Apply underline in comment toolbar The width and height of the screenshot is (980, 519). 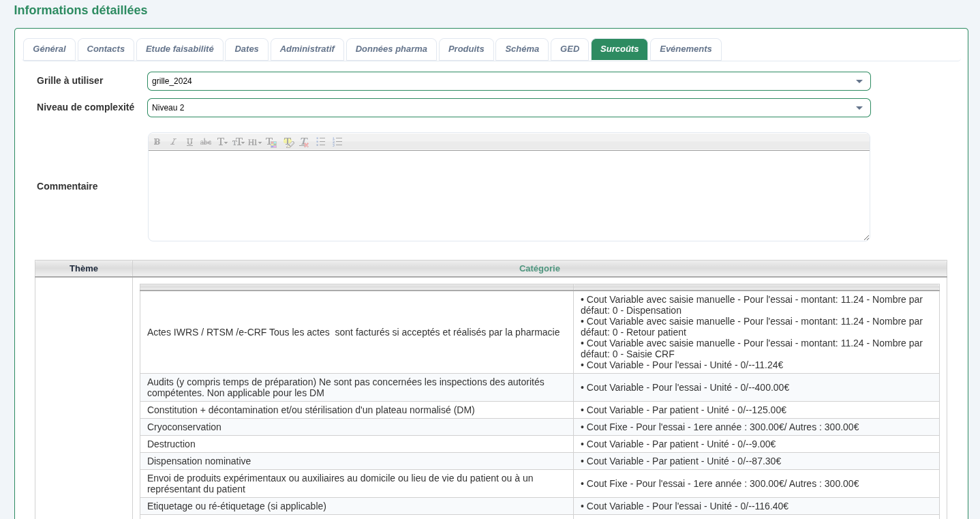[x=189, y=142]
